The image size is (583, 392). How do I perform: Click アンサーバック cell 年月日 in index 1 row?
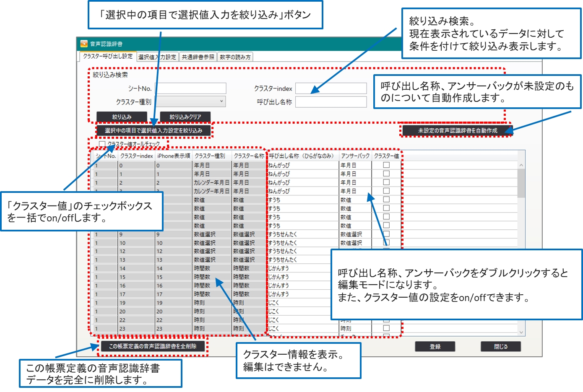(355, 174)
